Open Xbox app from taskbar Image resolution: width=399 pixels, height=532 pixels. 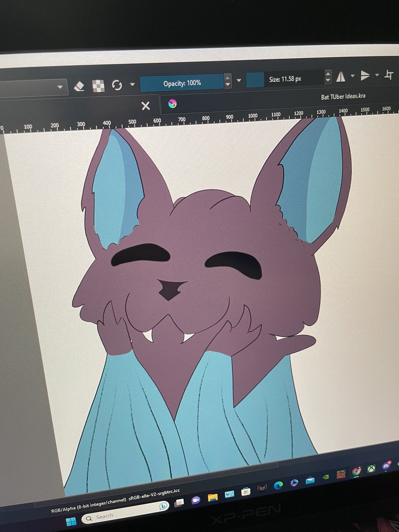pos(371,469)
